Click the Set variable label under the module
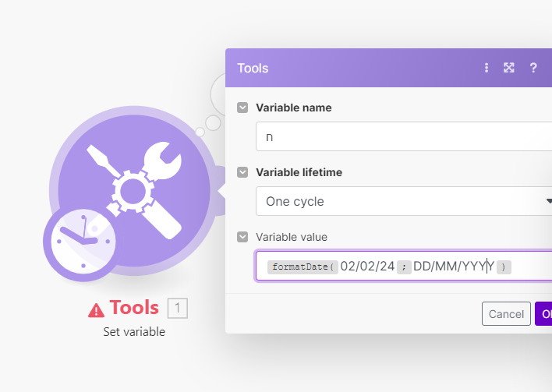Image resolution: width=552 pixels, height=392 pixels. (134, 332)
